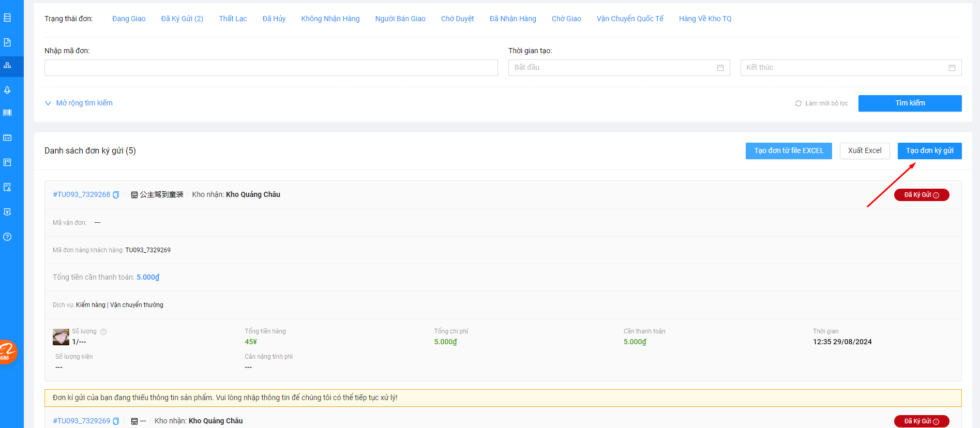Copy order code #TU093_7329269
The width and height of the screenshot is (980, 428).
click(x=116, y=421)
